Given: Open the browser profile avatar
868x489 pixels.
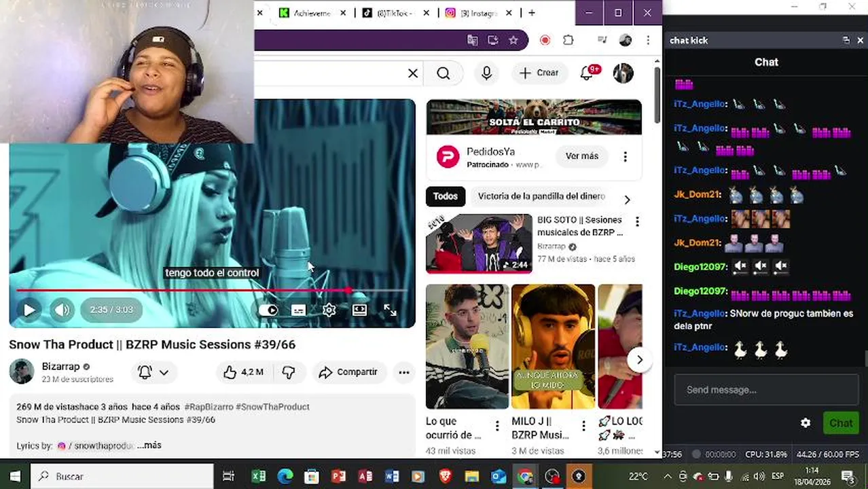Looking at the screenshot, I should pos(626,41).
